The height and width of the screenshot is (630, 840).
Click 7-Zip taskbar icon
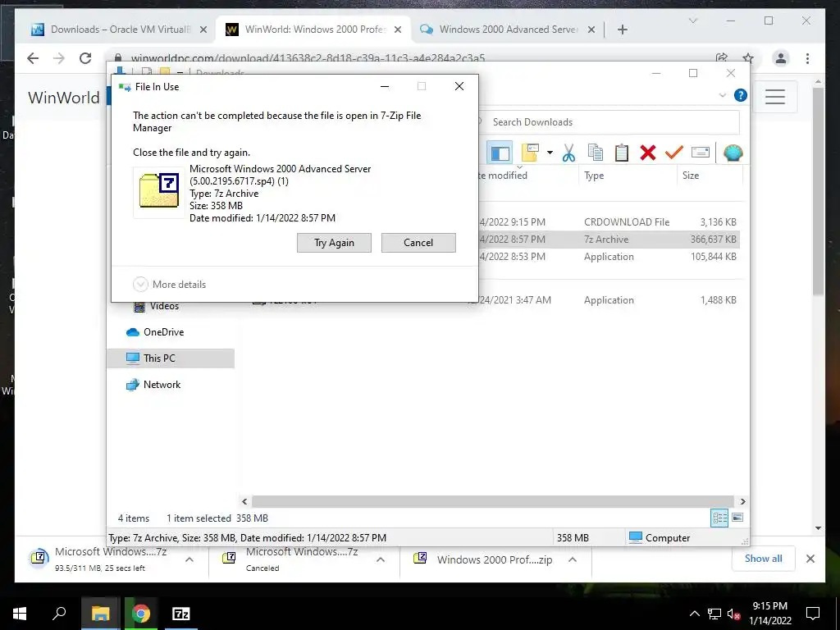click(x=181, y=614)
